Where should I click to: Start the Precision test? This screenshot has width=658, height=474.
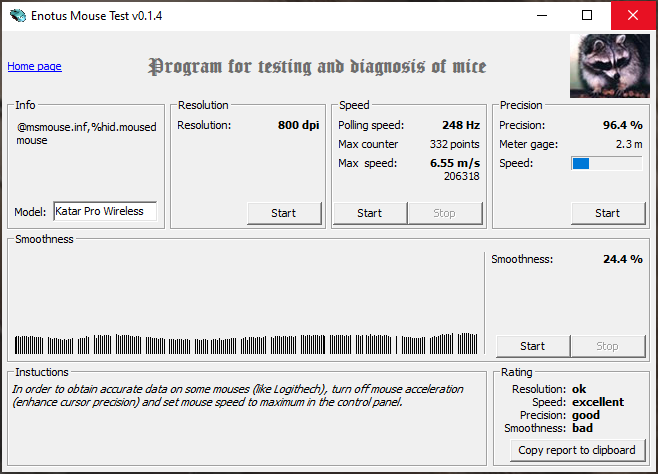(608, 213)
